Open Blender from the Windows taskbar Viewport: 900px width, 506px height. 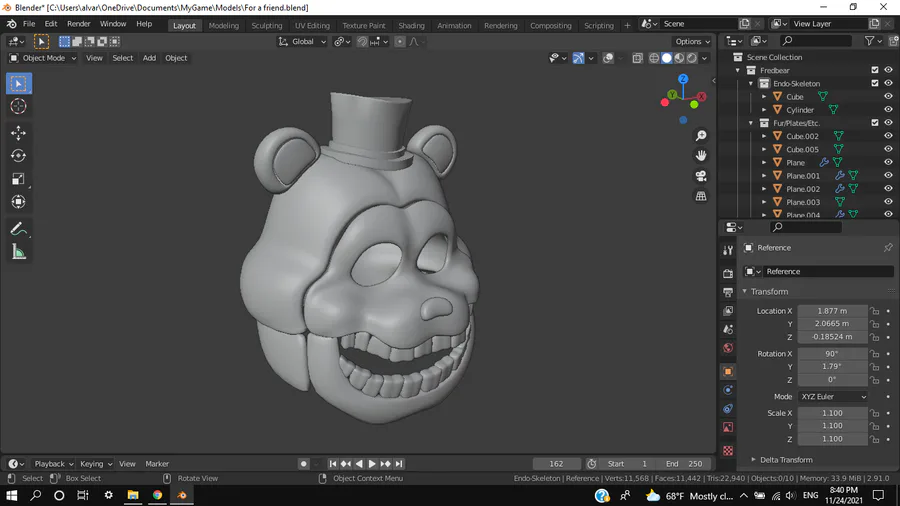(x=181, y=495)
